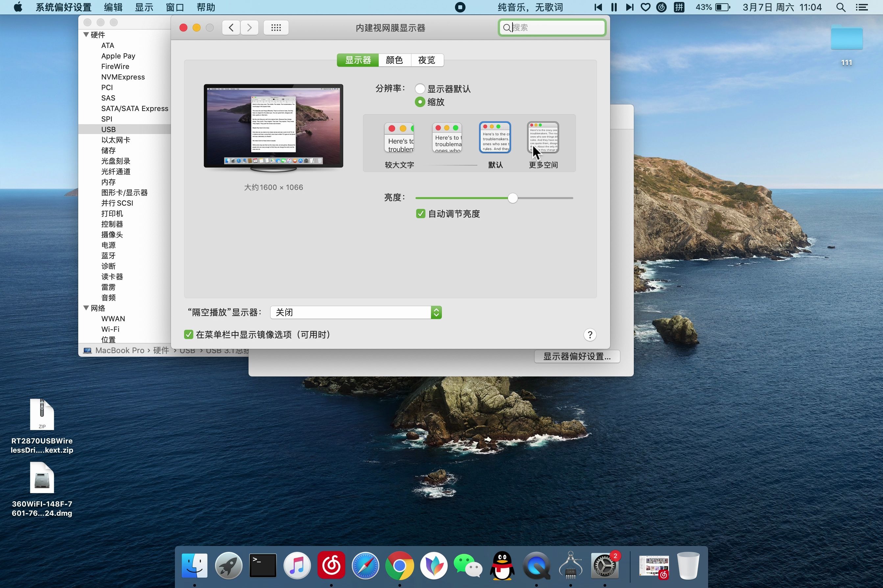Open WeChat from the Dock

[467, 566]
